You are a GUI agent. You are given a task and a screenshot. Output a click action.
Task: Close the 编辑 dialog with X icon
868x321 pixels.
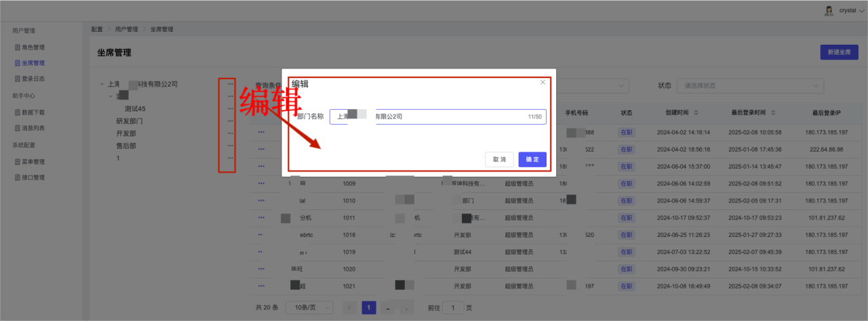point(542,82)
